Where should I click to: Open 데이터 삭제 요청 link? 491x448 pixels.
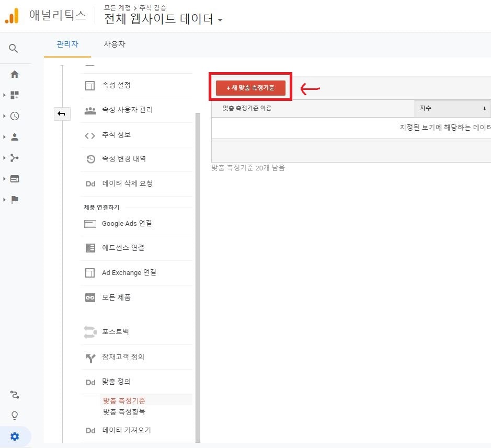(127, 183)
